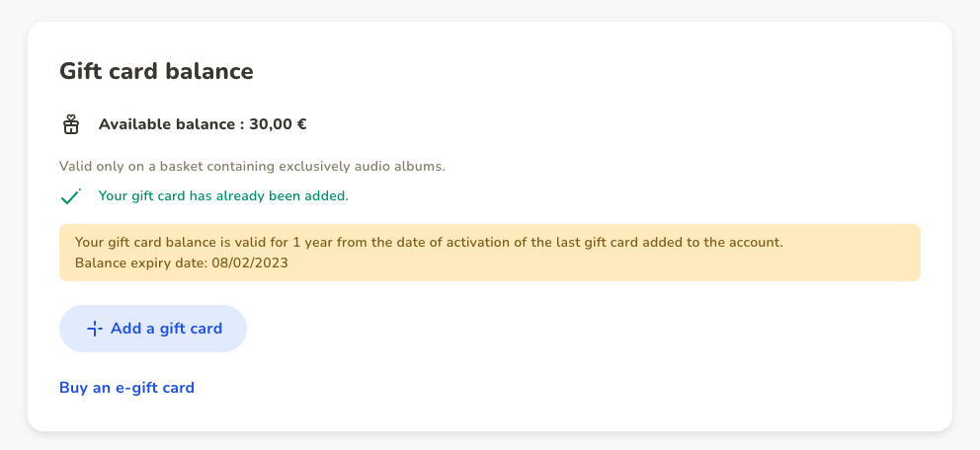This screenshot has height=450, width=980.
Task: Click the audio albums restriction note
Action: tap(253, 167)
